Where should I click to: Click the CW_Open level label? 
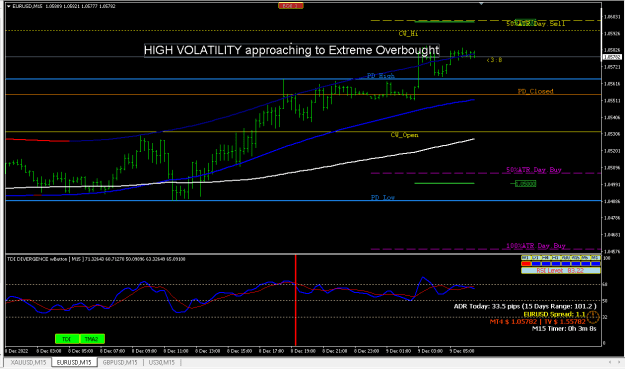405,135
